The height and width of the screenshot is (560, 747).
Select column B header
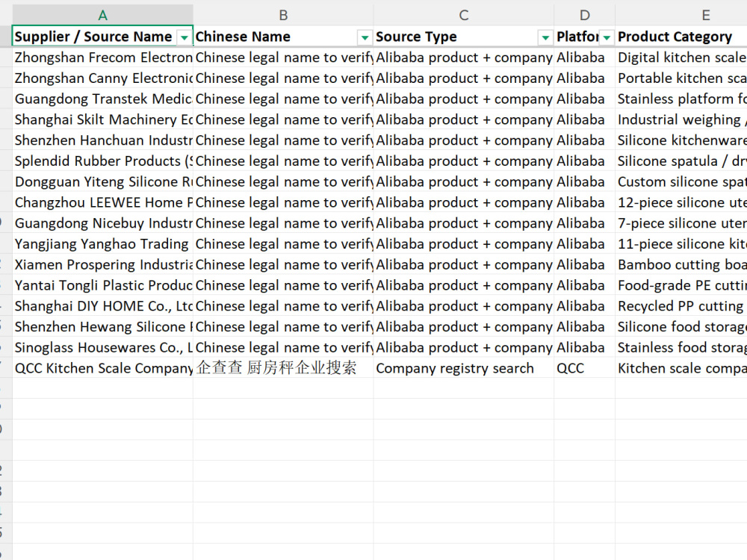283,15
